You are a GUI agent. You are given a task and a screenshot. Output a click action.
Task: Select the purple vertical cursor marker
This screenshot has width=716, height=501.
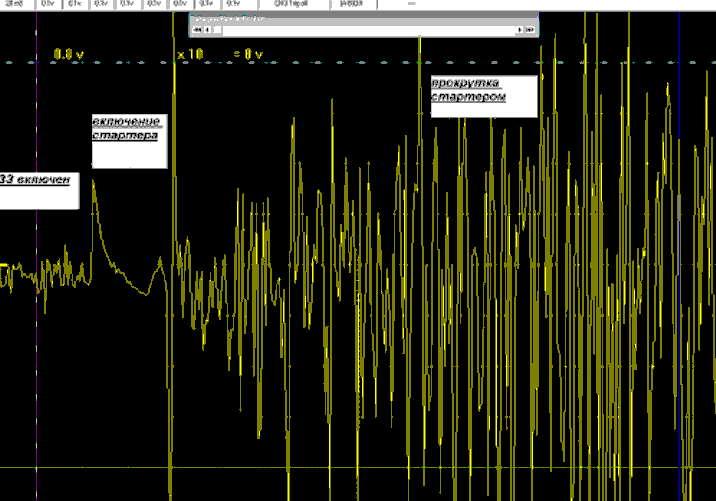[37, 256]
